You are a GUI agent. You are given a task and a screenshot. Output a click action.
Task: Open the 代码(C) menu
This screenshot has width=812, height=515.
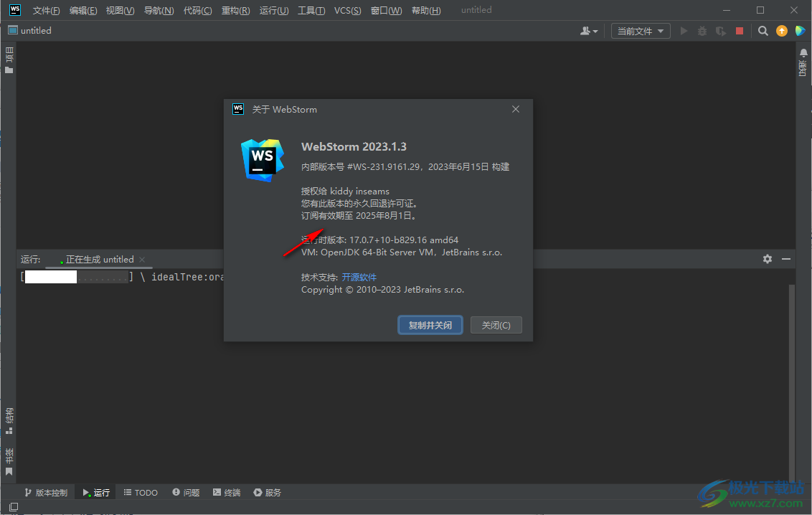(197, 10)
